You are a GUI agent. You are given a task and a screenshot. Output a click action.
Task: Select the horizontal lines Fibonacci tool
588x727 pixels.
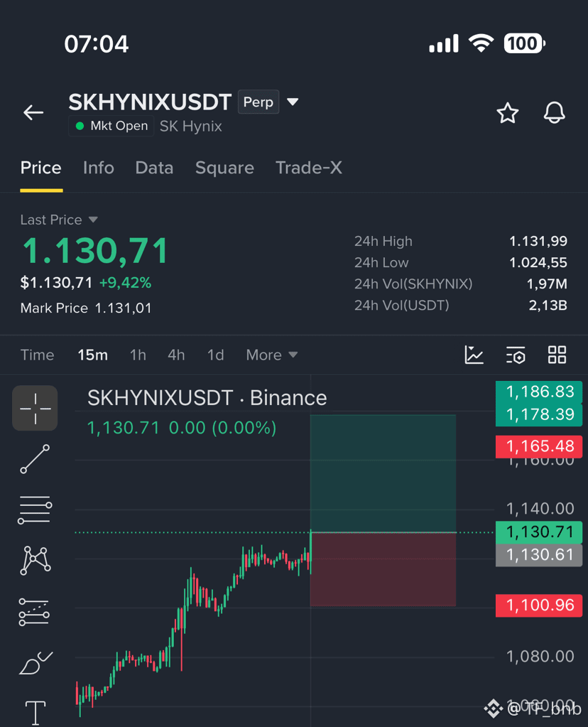click(x=35, y=510)
